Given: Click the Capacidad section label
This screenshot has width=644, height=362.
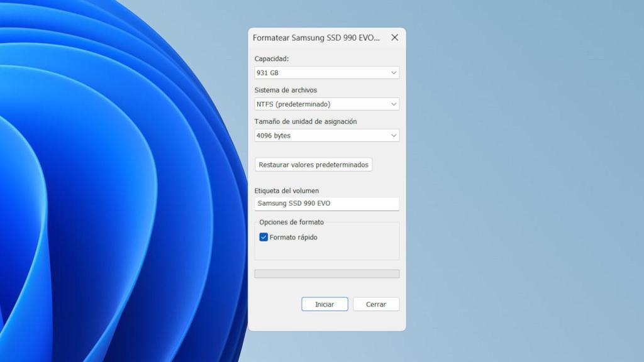Looking at the screenshot, I should [273, 58].
